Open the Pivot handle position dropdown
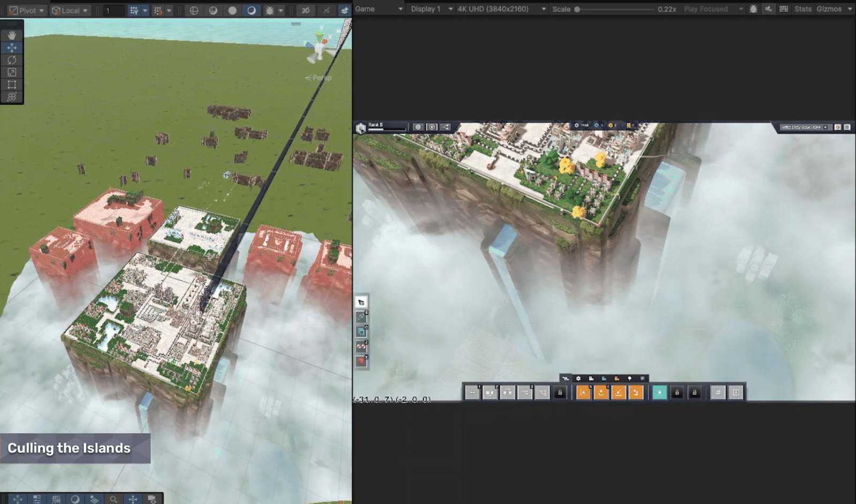856x504 pixels. (27, 10)
